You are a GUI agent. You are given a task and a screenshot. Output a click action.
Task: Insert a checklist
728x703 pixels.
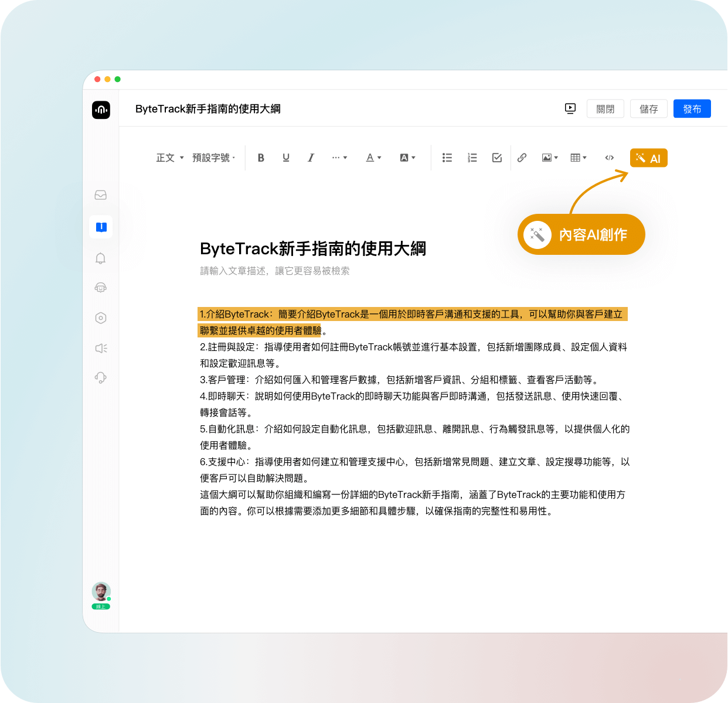click(497, 158)
